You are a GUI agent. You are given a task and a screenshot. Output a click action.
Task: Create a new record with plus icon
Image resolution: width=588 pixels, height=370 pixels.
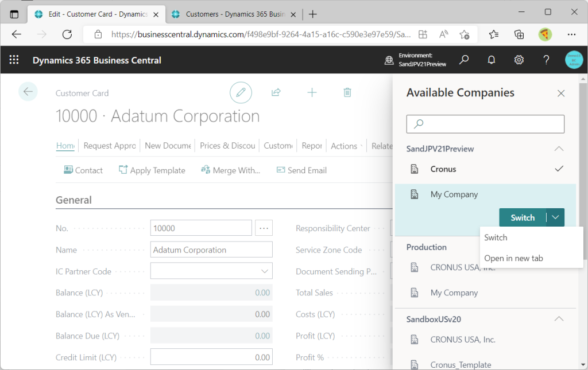[x=312, y=92]
